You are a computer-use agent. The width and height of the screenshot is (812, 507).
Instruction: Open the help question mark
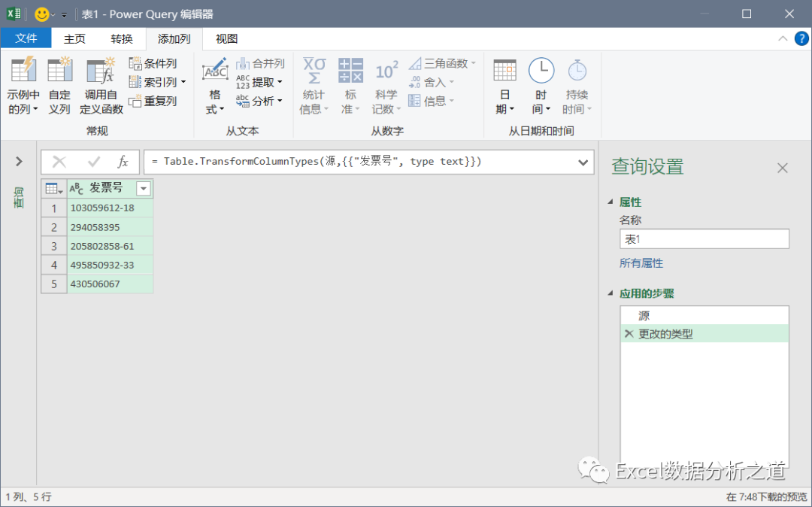801,38
